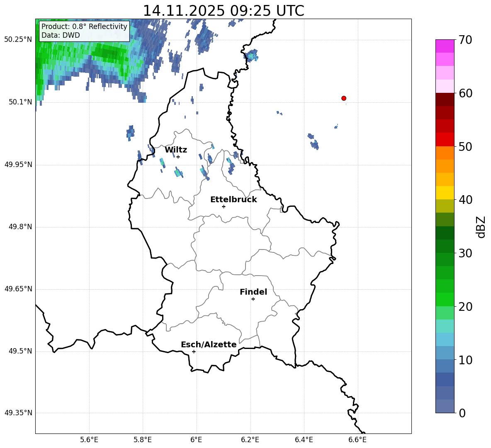Click the 5.8°E longitude label

pyautogui.click(x=143, y=440)
